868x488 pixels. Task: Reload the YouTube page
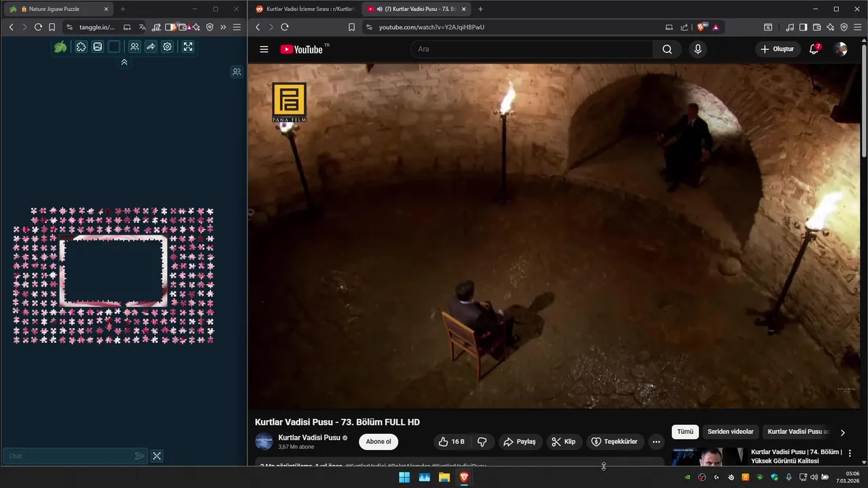[285, 27]
